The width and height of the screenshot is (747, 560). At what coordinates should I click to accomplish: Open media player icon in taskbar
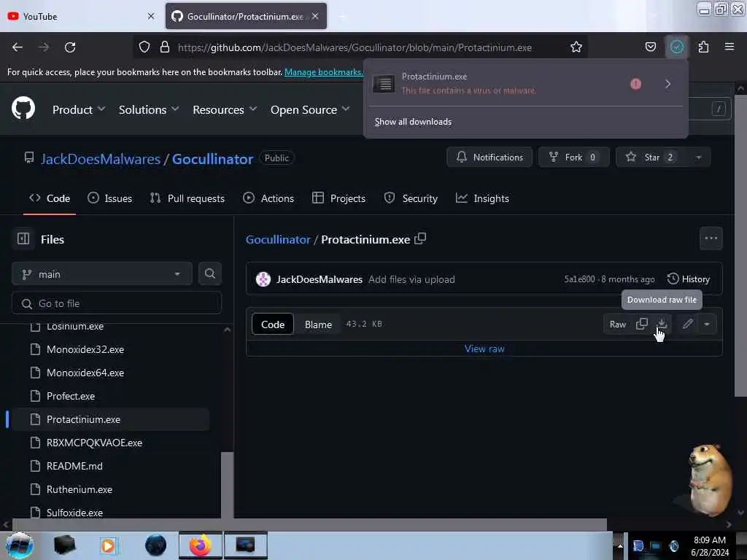108,545
